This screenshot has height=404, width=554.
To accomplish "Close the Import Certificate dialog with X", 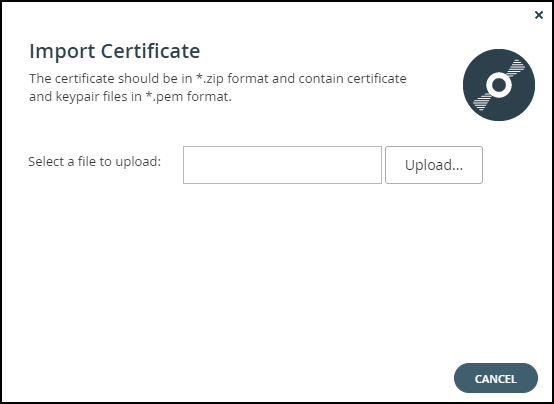I will pos(538,15).
